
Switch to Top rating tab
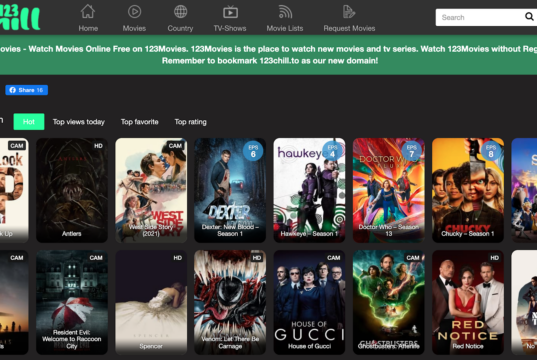190,122
